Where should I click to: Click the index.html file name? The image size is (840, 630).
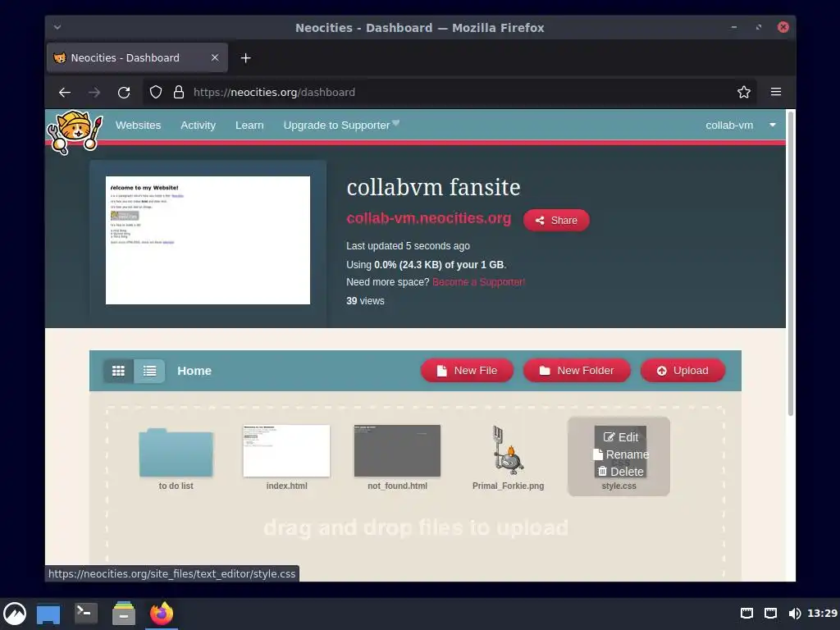(x=286, y=486)
